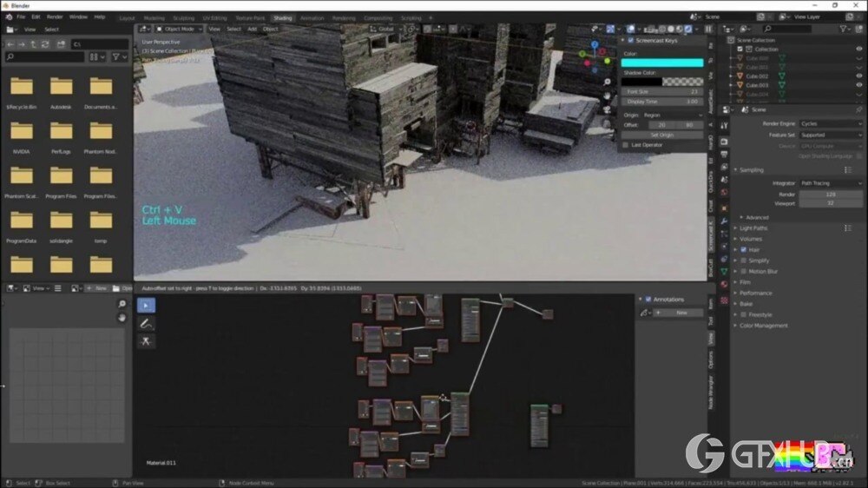
Task: Click the Object Data properties triangle icon
Action: click(724, 272)
